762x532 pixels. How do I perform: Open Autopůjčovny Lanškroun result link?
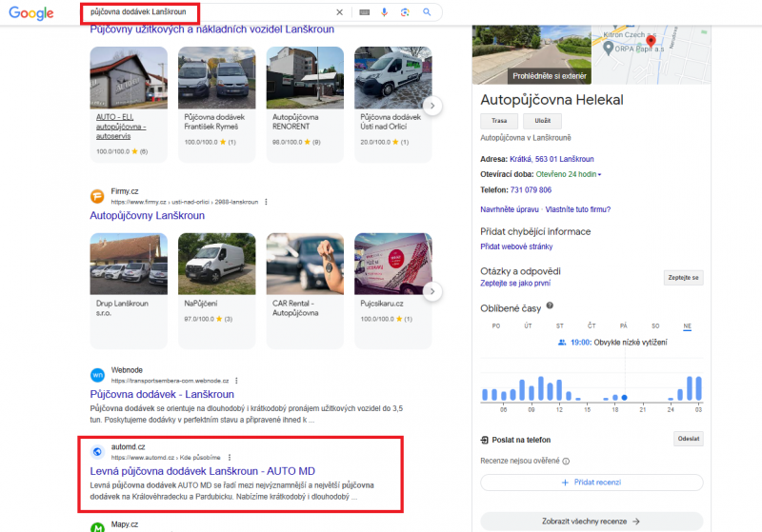148,215
